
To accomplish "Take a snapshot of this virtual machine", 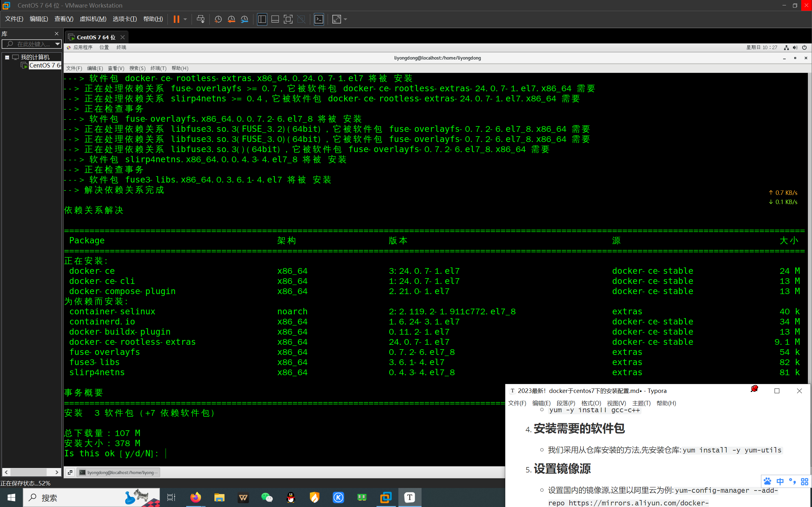I will tap(218, 19).
